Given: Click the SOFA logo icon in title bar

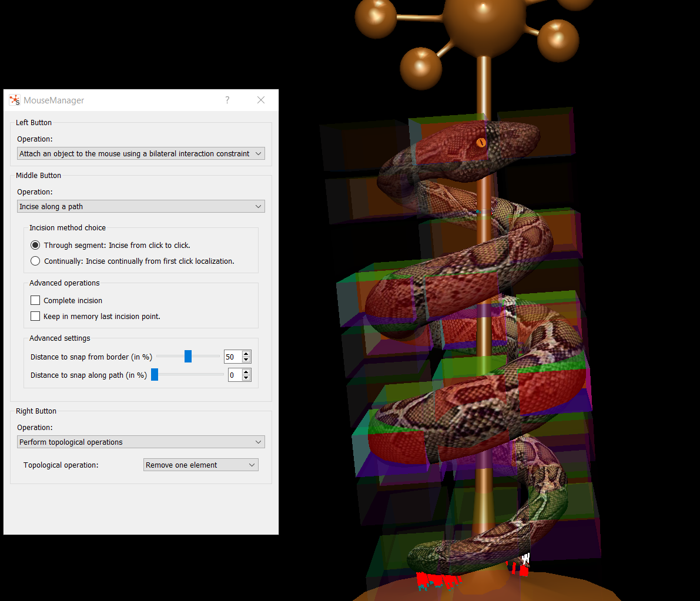Looking at the screenshot, I should coord(15,100).
